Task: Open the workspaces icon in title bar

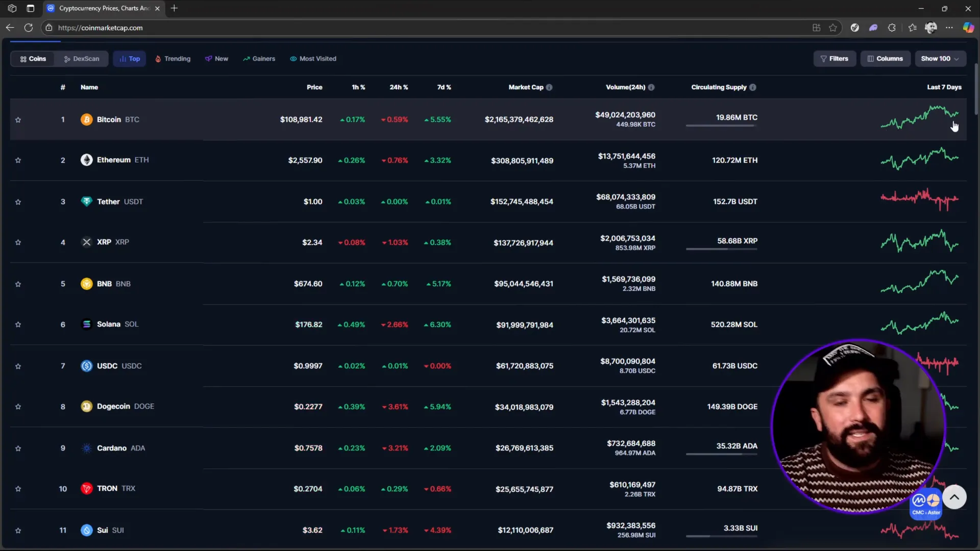Action: coord(12,8)
